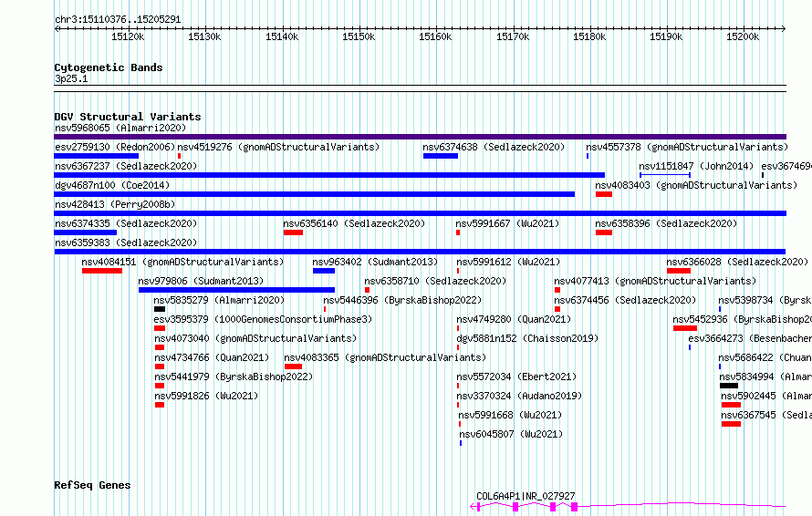Screen dimensions: 812x516
Task: Open dgv5881n152 (Chaisson2019) label
Action: pos(527,338)
